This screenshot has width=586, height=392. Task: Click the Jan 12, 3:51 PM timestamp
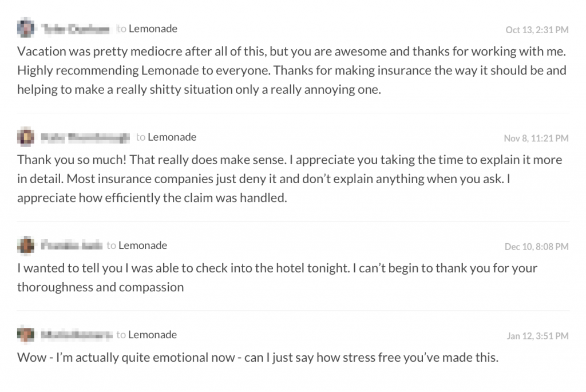click(x=537, y=336)
